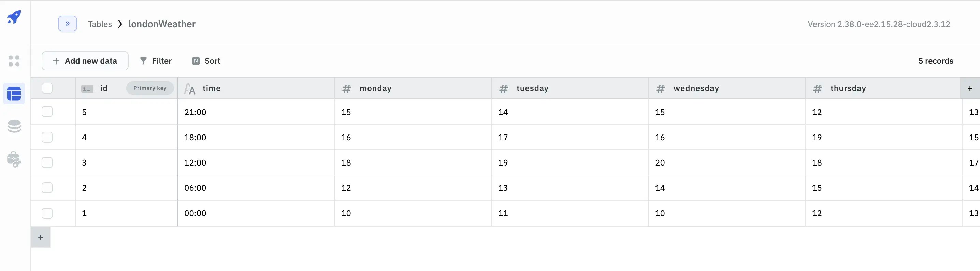
Task: Click the Filter funnel icon
Action: [x=143, y=61]
